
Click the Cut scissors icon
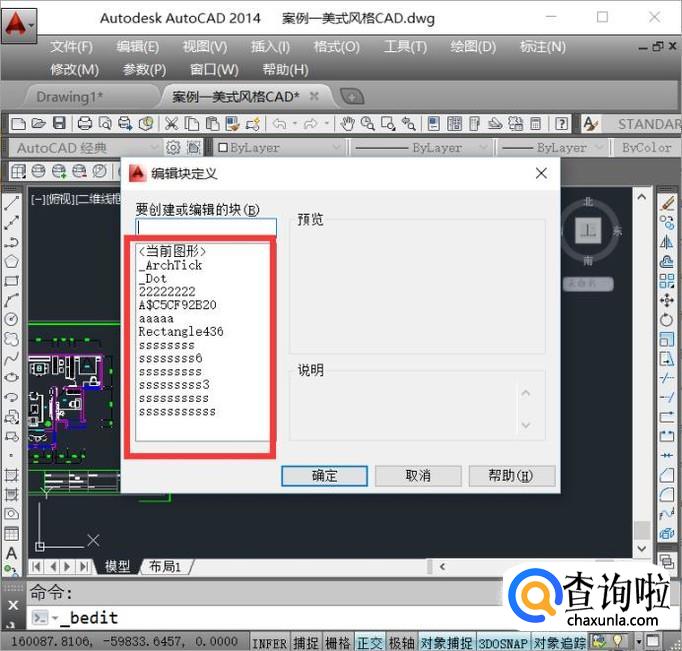pos(171,124)
